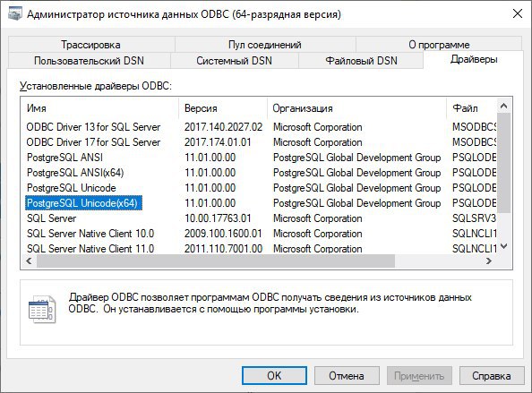Open the О программе tab
532x393 pixels.
[x=439, y=45]
